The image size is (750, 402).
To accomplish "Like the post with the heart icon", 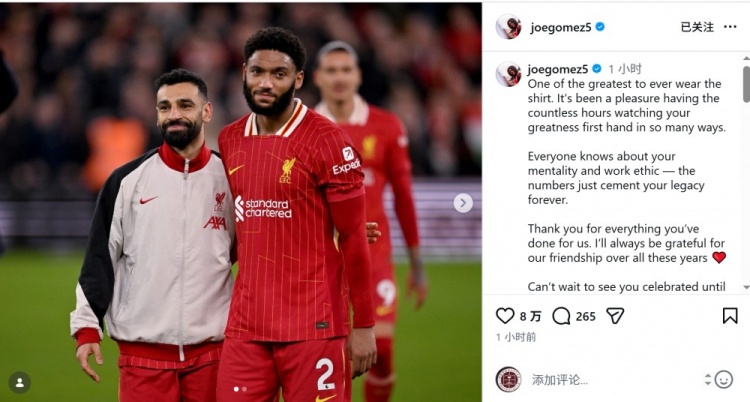I will coord(505,316).
